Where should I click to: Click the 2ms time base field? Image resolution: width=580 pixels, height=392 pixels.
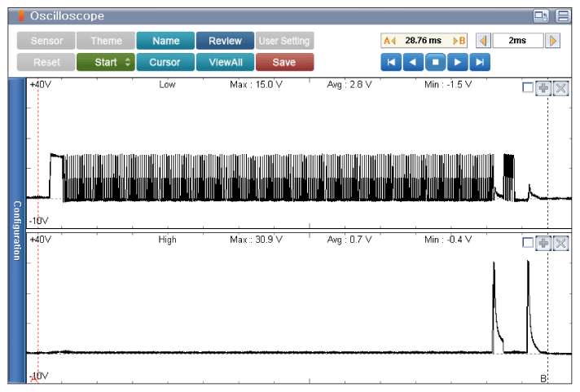[518, 41]
